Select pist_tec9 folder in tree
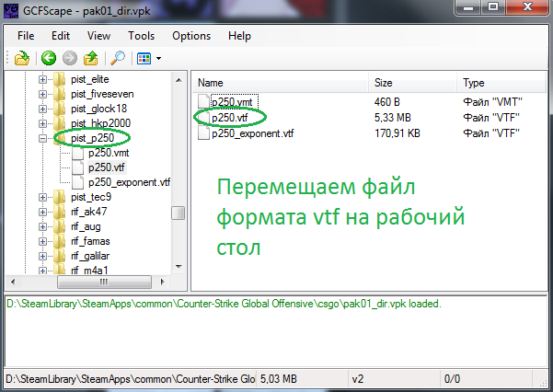The width and height of the screenshot is (553, 392). [91, 197]
